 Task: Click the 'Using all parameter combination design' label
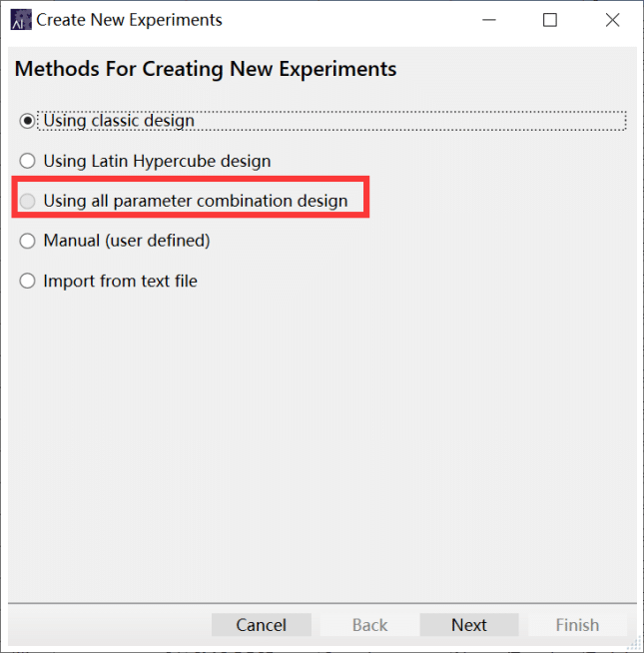coord(196,201)
